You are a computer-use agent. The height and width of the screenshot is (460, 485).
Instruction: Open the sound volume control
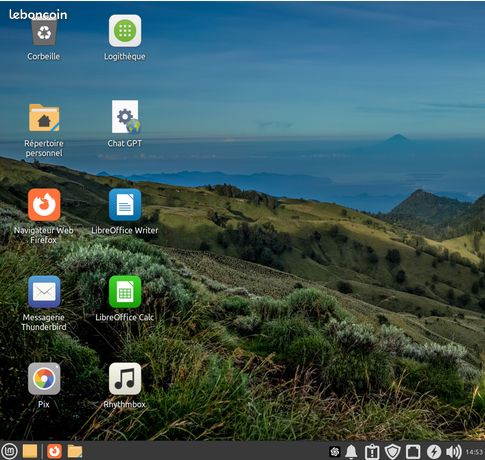[x=453, y=452]
